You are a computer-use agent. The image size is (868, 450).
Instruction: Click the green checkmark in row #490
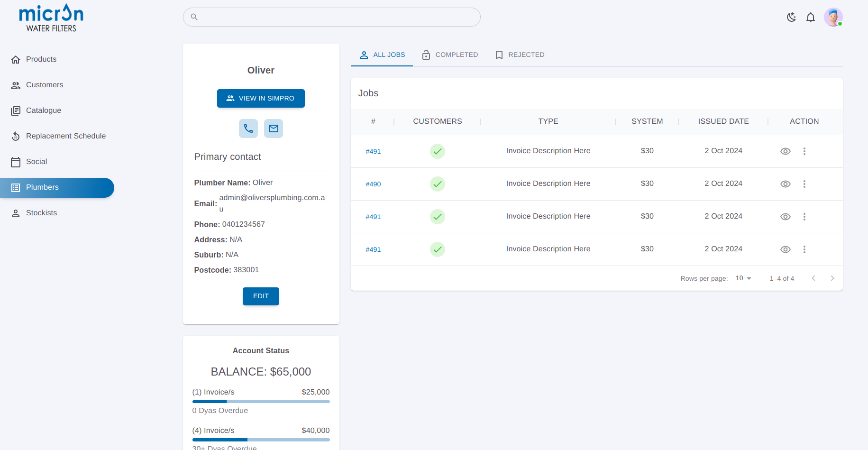(x=438, y=184)
